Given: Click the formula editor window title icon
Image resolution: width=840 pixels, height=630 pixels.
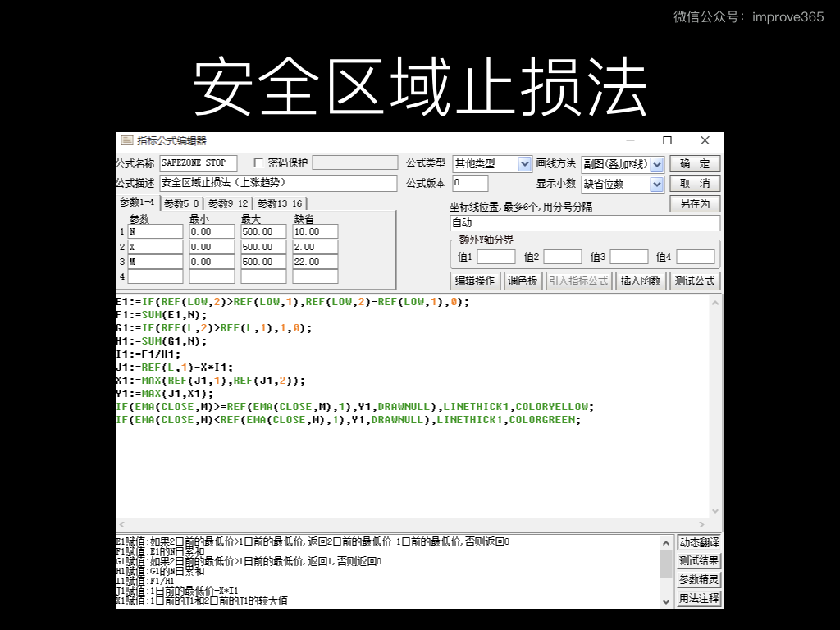Looking at the screenshot, I should point(126,140).
